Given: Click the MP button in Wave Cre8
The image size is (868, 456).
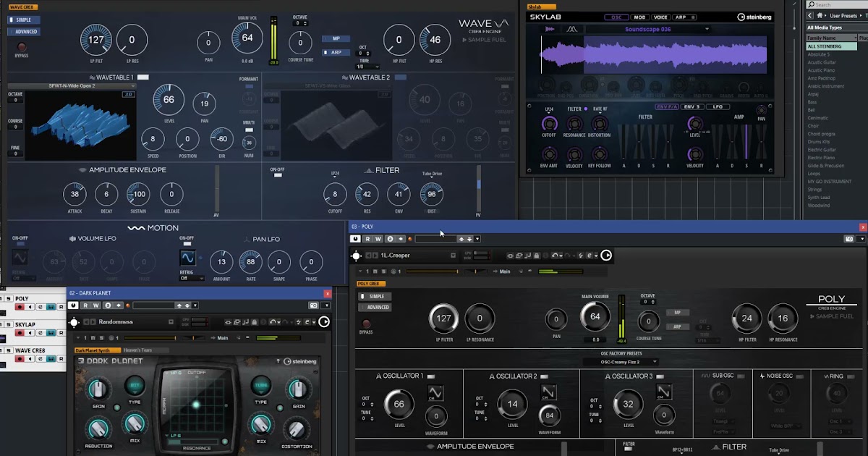Looking at the screenshot, I should 336,38.
